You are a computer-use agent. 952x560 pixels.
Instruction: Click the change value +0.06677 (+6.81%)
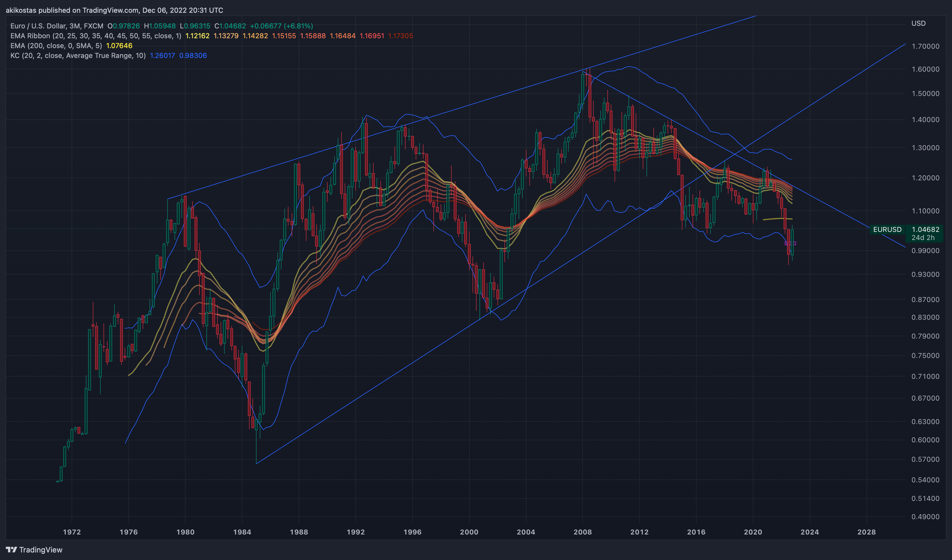tap(281, 26)
